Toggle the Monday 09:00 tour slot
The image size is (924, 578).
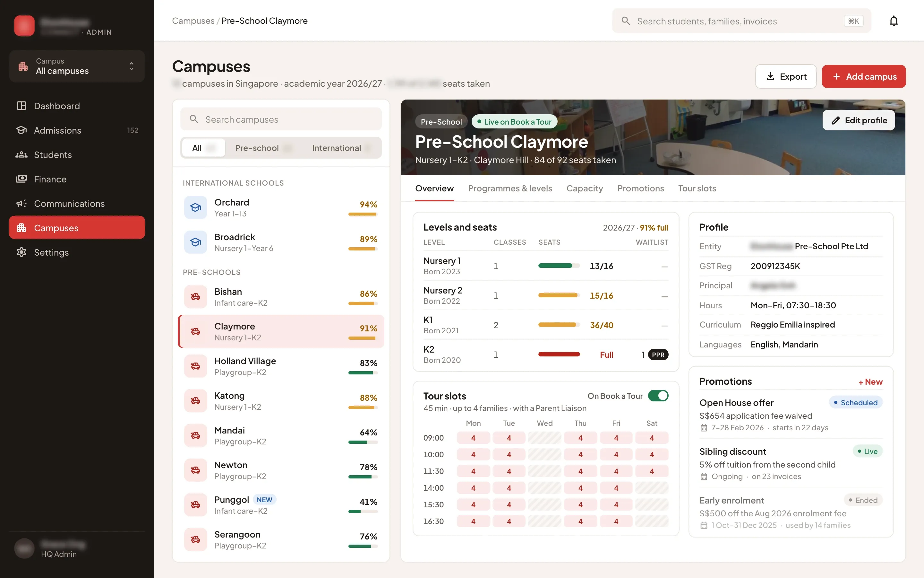point(473,438)
